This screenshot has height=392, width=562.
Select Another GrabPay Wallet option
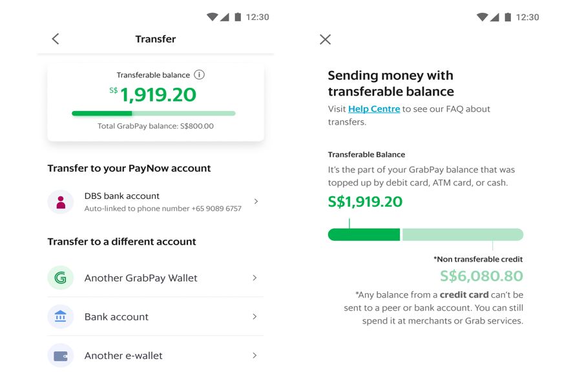(156, 278)
